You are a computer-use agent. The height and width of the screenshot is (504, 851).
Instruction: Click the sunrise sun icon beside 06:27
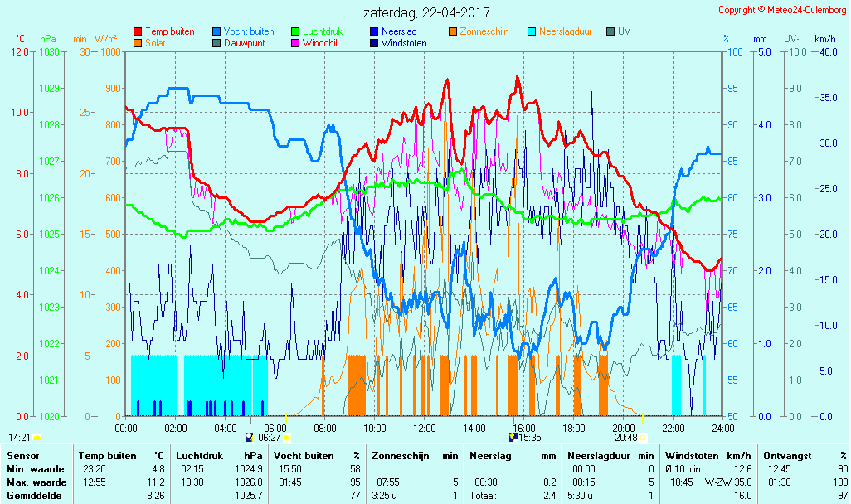click(287, 437)
